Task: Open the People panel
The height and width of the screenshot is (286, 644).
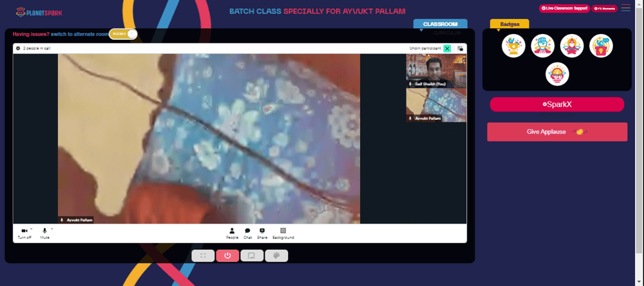Action: [232, 233]
